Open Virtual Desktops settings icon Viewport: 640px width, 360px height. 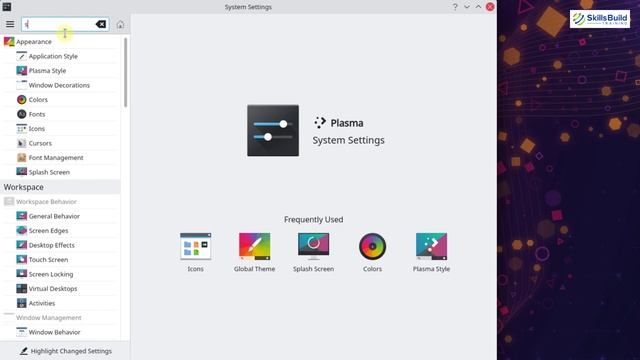point(22,289)
